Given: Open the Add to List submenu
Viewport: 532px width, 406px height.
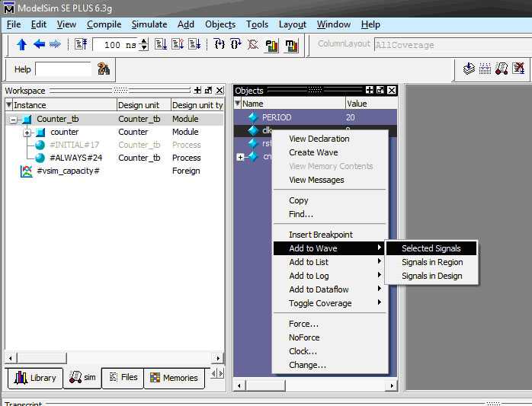Looking at the screenshot, I should click(x=328, y=262).
